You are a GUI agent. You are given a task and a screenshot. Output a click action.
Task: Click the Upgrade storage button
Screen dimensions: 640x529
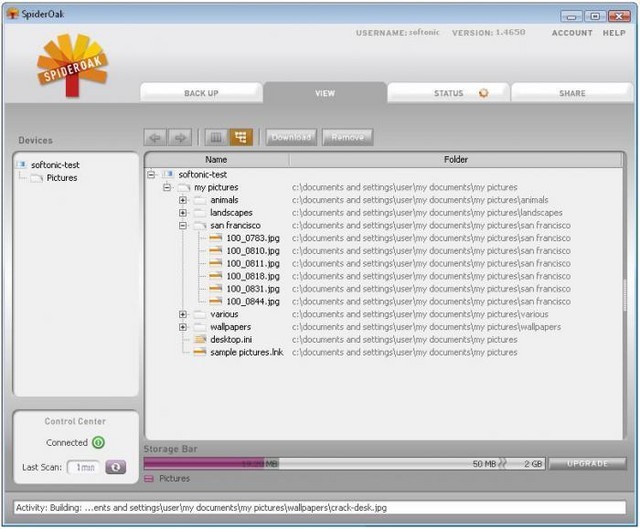point(587,464)
